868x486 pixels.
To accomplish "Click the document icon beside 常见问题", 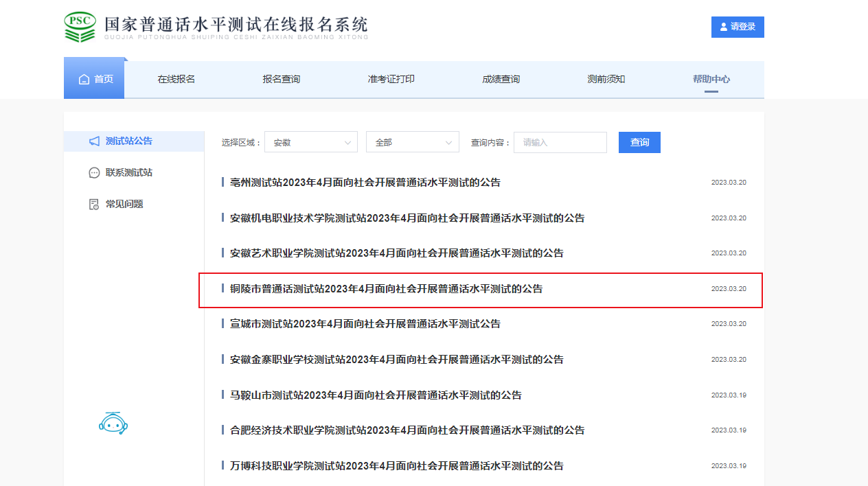I will click(x=94, y=205).
